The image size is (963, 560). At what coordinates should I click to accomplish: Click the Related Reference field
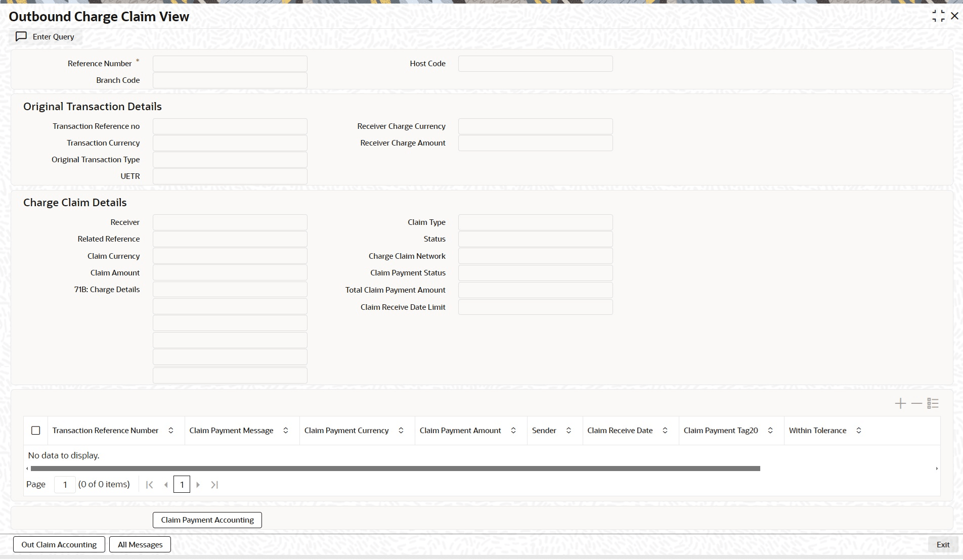click(x=230, y=239)
